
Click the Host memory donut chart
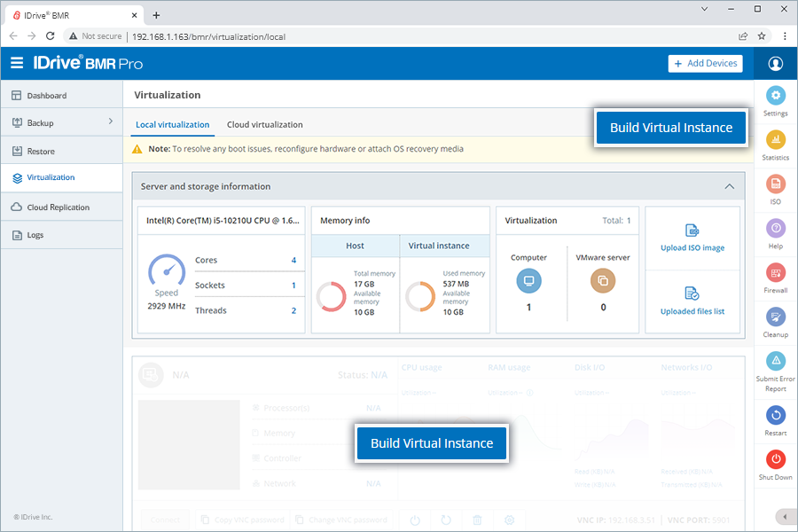(x=332, y=296)
